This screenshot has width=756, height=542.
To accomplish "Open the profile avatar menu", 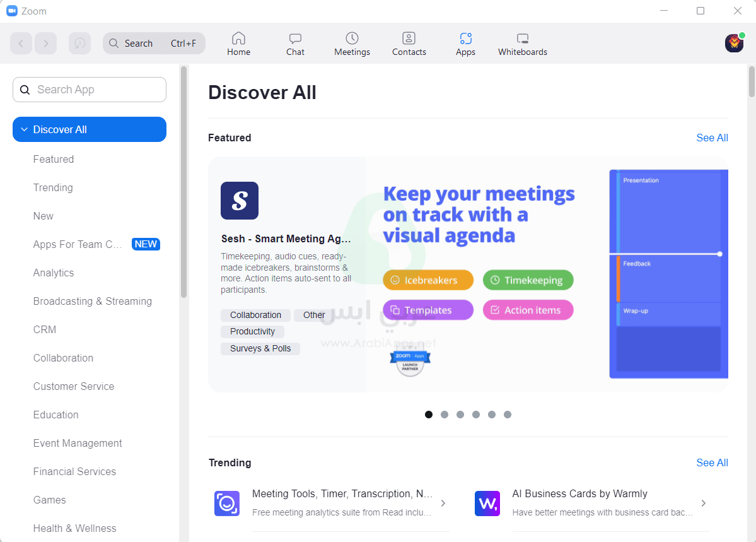I will pyautogui.click(x=734, y=43).
